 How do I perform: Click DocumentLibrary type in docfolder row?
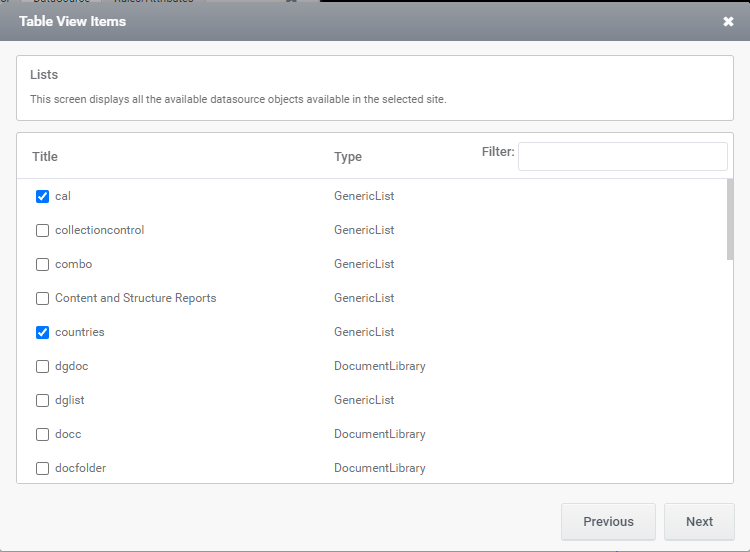point(380,468)
